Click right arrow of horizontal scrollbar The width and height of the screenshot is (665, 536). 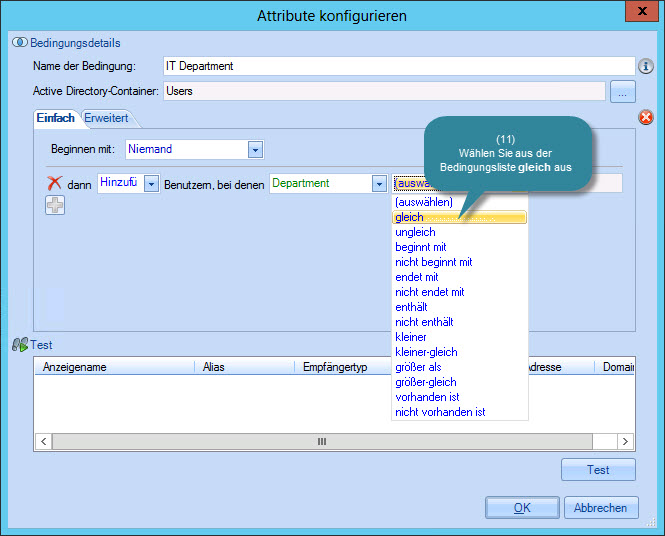coord(625,441)
